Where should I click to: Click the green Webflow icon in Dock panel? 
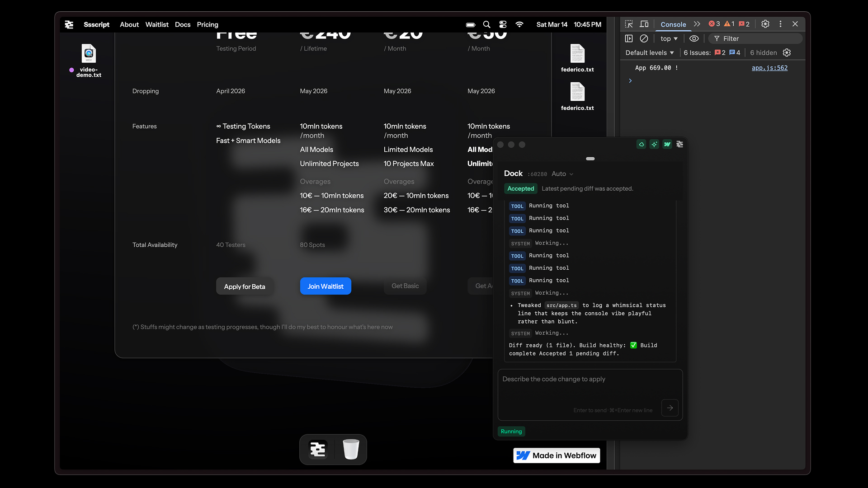(667, 145)
